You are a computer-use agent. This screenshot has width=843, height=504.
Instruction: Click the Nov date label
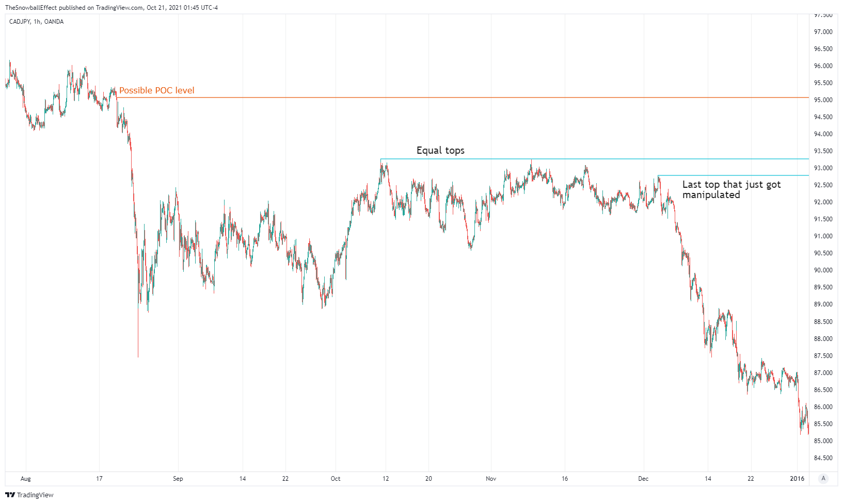(x=491, y=479)
